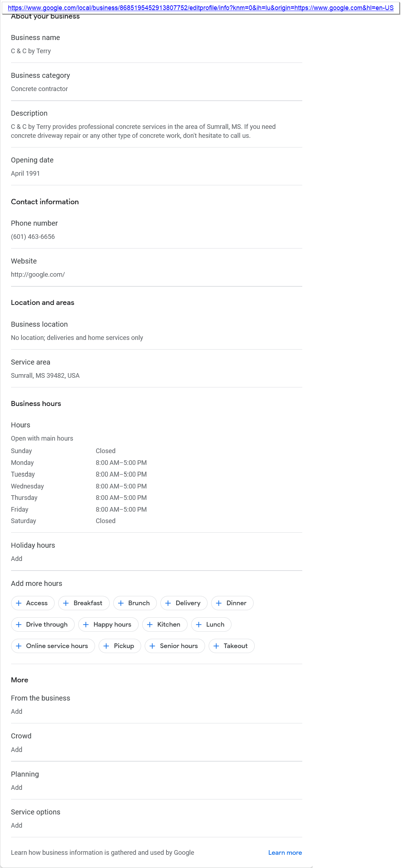Edit the phone number (601) 463-6656

(33, 237)
